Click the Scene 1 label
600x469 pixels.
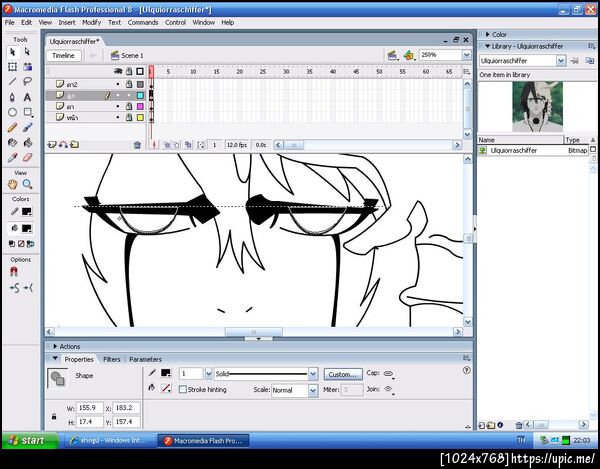(x=132, y=55)
